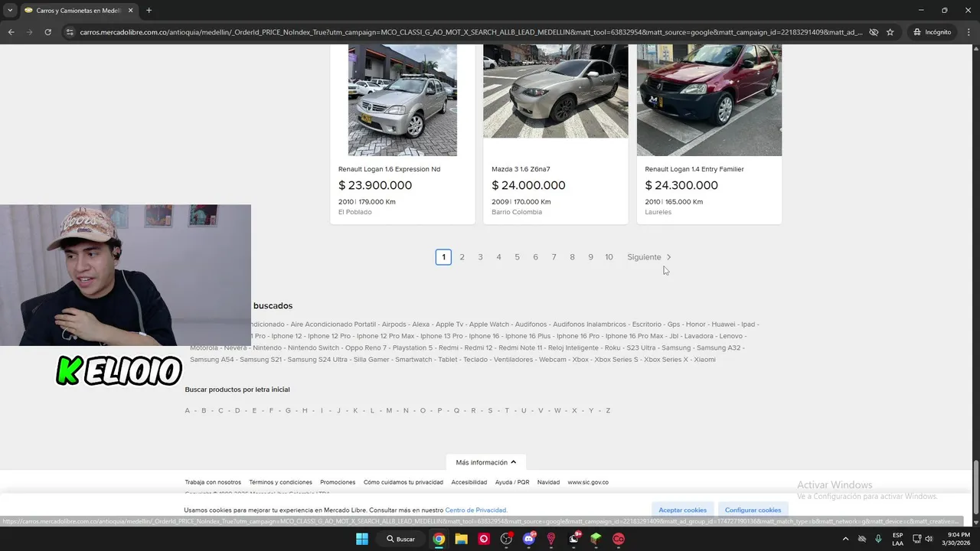Click current page number 1
The width and height of the screenshot is (980, 551).
pos(443,257)
